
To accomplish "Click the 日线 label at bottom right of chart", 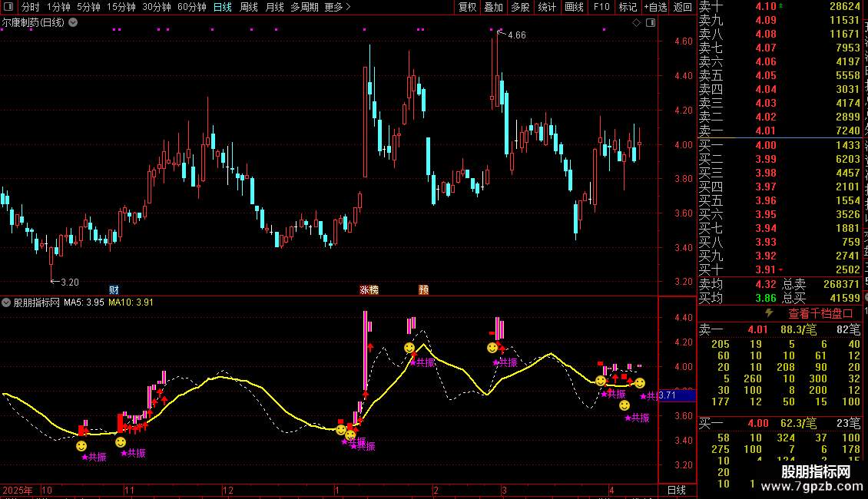I will [x=677, y=490].
